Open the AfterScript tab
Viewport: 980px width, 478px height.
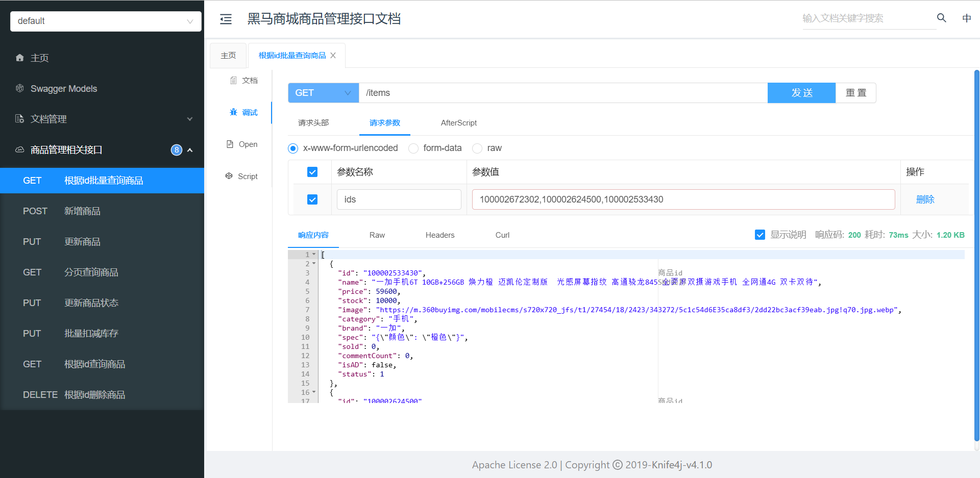[x=459, y=123]
